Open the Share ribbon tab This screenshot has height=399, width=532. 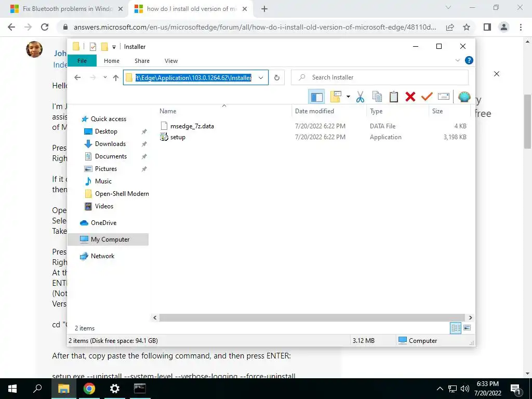pos(142,61)
